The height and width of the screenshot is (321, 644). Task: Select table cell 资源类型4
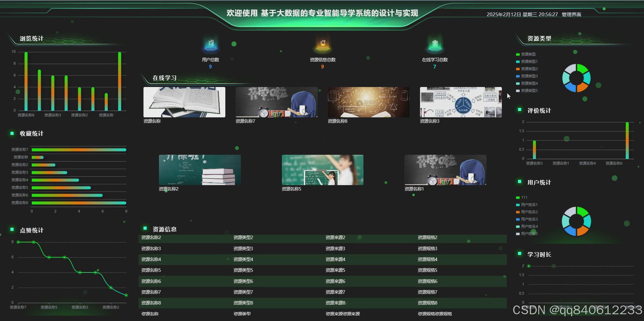coord(243,260)
